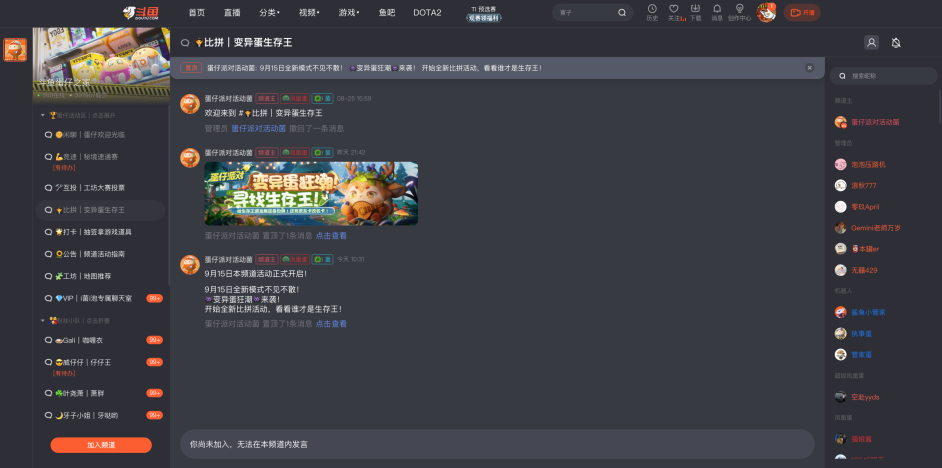Click the 搜索昵称 member search field
This screenshot has height=468, width=942.
(883, 76)
